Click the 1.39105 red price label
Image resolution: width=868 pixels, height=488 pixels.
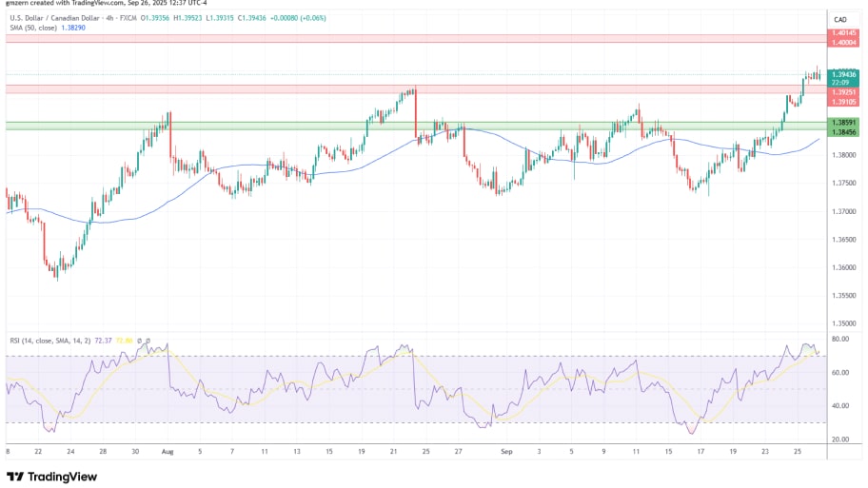tap(843, 101)
